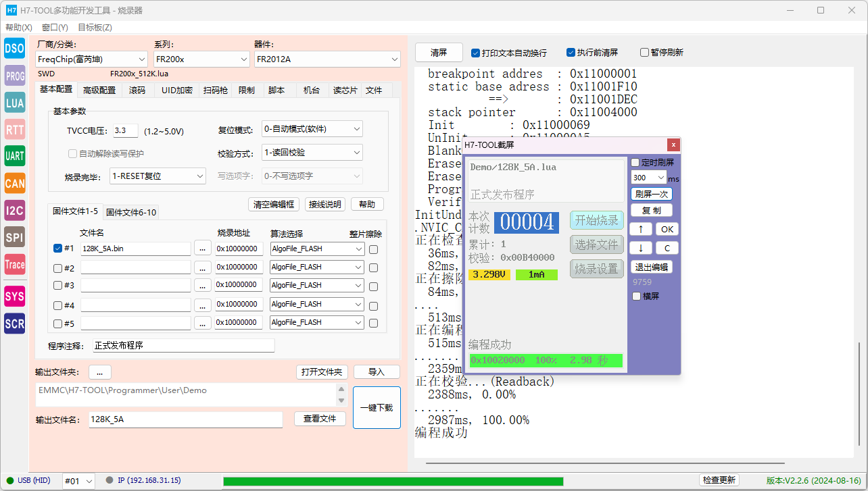Click 一键下载 button
The image size is (868, 491).
click(377, 408)
